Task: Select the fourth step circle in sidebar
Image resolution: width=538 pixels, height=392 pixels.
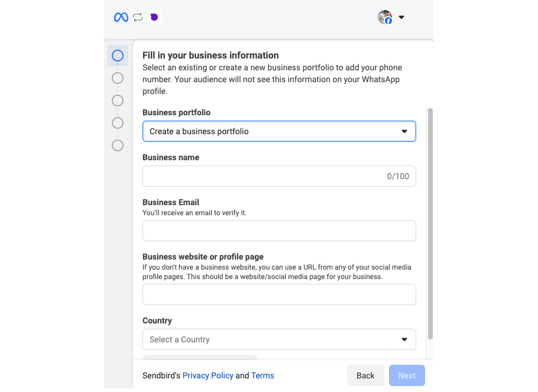Action: coord(118,123)
